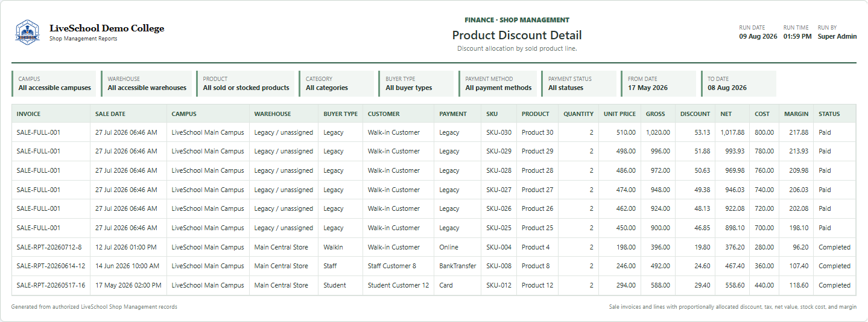The width and height of the screenshot is (868, 322).
Task: Click the Category filter showing All categories
Action: pos(337,83)
